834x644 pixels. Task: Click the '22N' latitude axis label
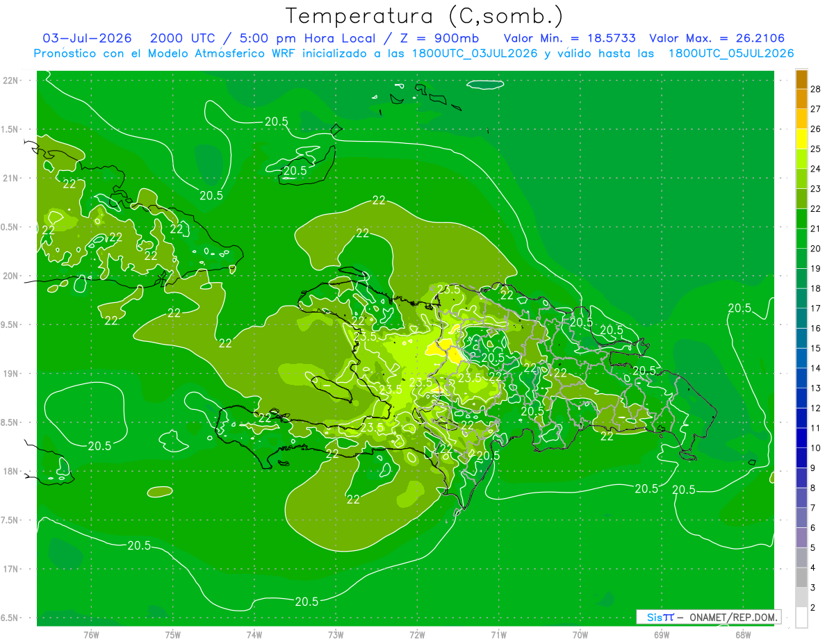[10, 81]
